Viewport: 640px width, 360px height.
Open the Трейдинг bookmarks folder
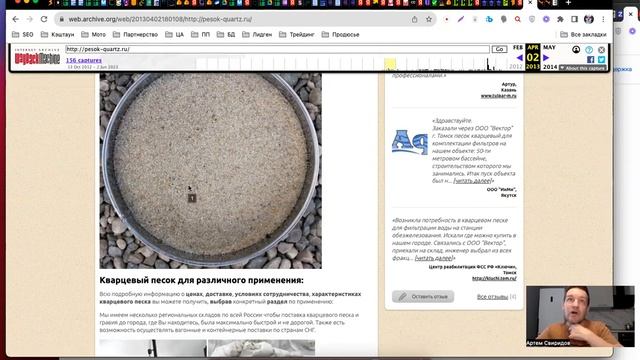coord(297,35)
